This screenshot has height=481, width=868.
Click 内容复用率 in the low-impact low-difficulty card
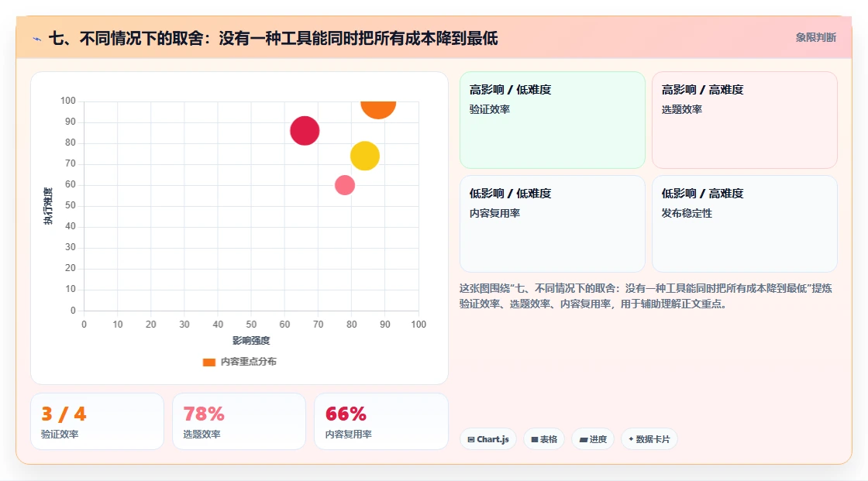pyautogui.click(x=494, y=213)
